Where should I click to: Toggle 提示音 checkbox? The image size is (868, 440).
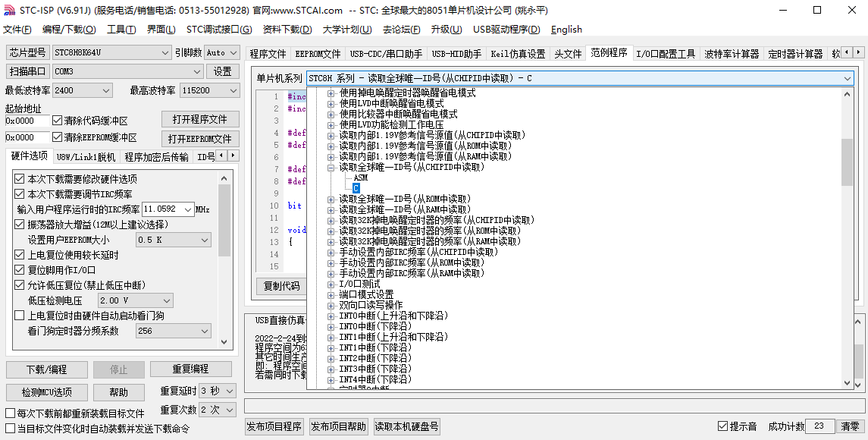[x=722, y=426]
